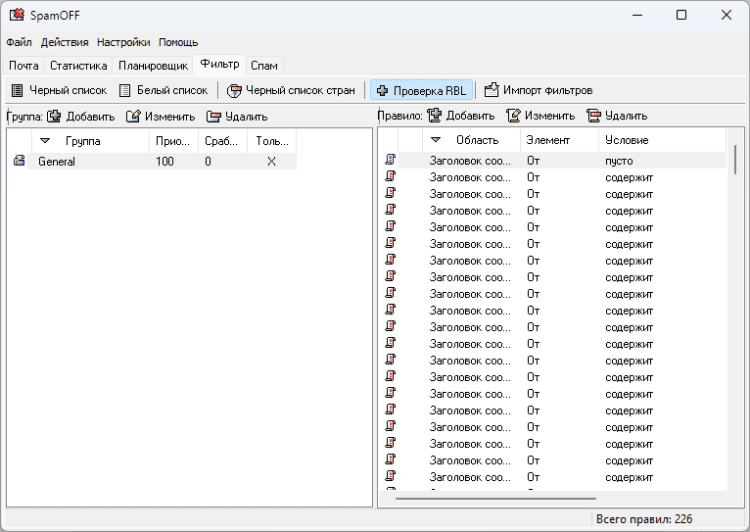Image resolution: width=750 pixels, height=532 pixels.
Task: Click priority value 100 in General row
Action: pos(165,161)
